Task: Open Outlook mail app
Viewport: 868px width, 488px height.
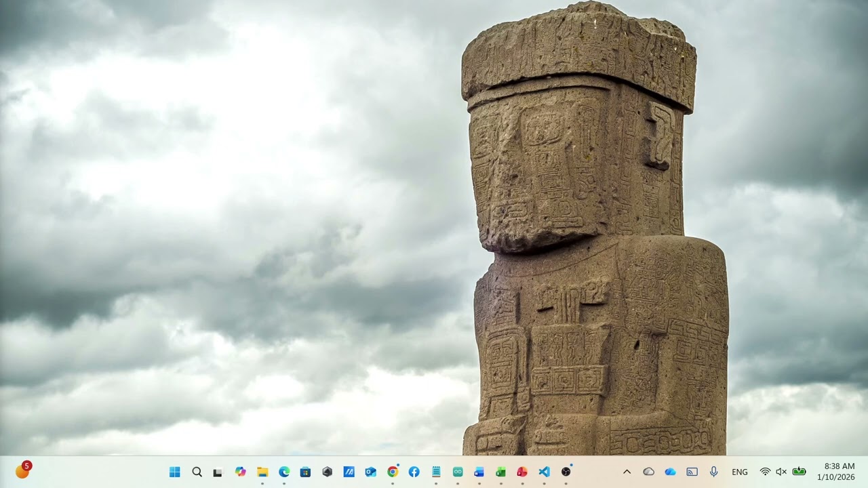Action: coord(370,472)
